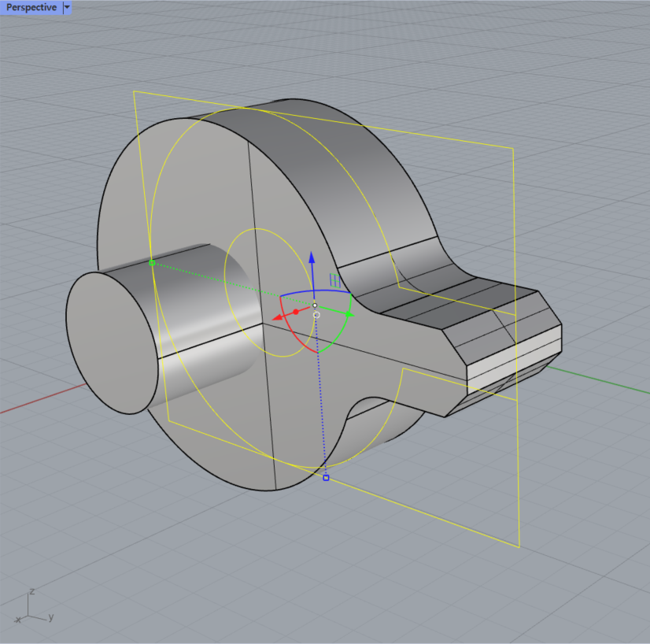Screen dimensions: 650x644
Task: Click the solid white gumball origin point
Action: pyautogui.click(x=315, y=305)
